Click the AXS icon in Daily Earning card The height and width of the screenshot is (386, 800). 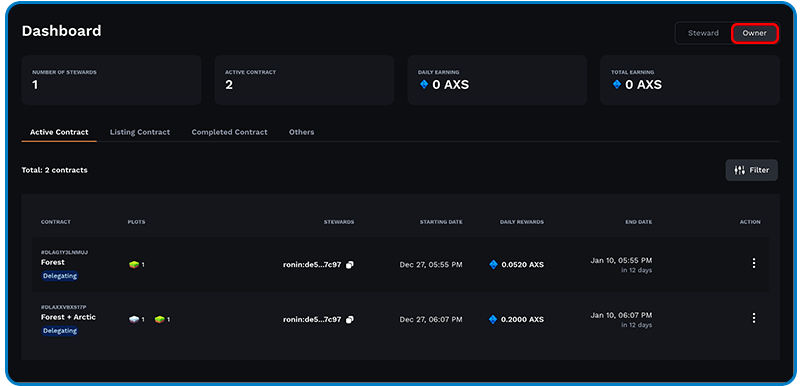(x=423, y=85)
